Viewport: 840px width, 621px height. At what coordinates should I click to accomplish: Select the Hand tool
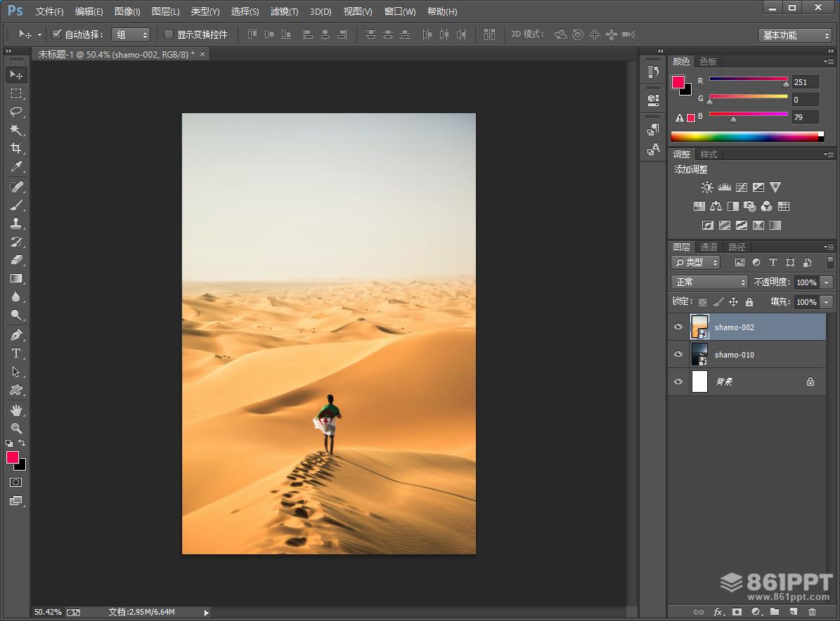coord(16,410)
